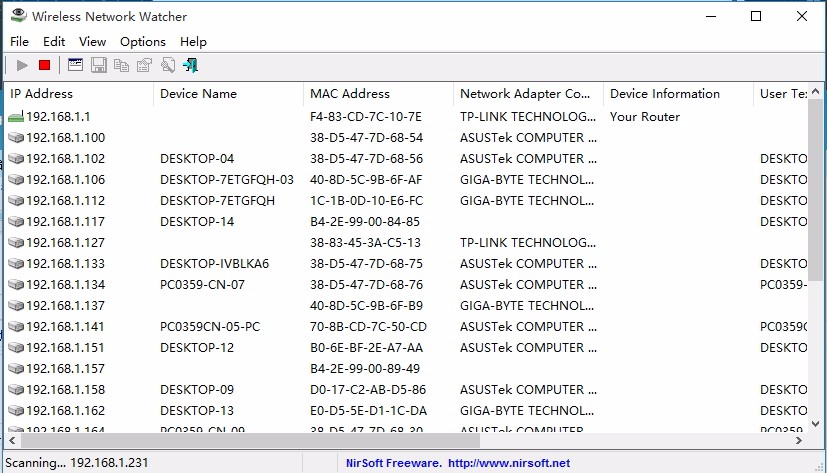Image resolution: width=827 pixels, height=473 pixels.
Task: Select device name PC0359-CN-07
Action: tap(202, 285)
